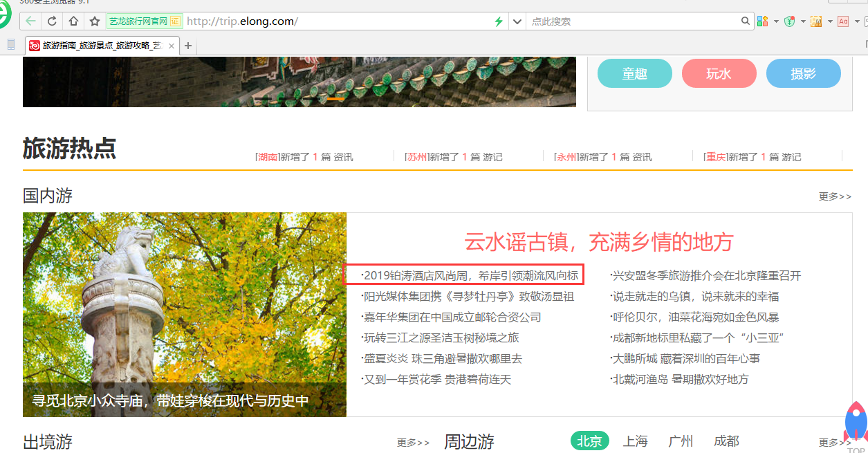Click the mobile phone icon beside tabs
868x453 pixels.
pyautogui.click(x=10, y=45)
